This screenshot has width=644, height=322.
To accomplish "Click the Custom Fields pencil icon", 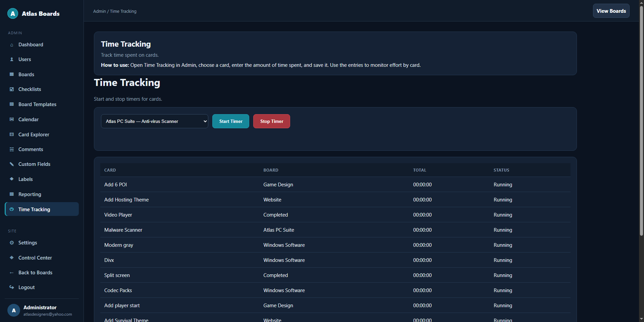I will coord(12,164).
